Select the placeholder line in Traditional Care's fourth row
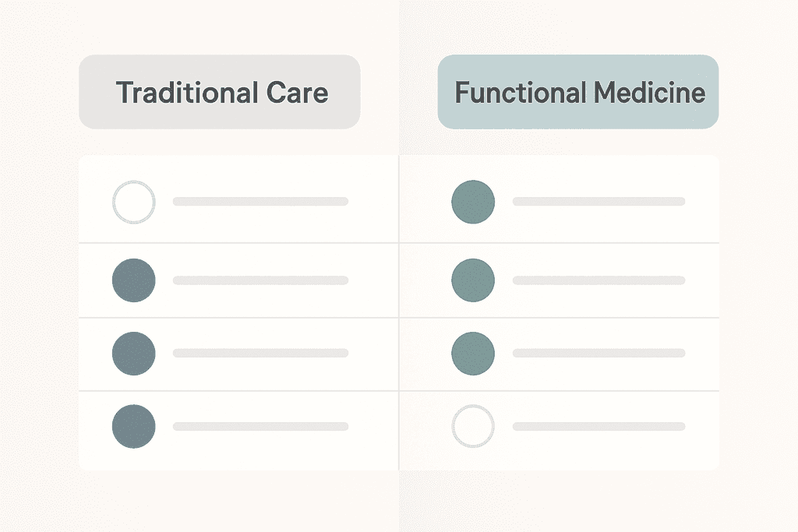The height and width of the screenshot is (532, 798). (x=260, y=426)
